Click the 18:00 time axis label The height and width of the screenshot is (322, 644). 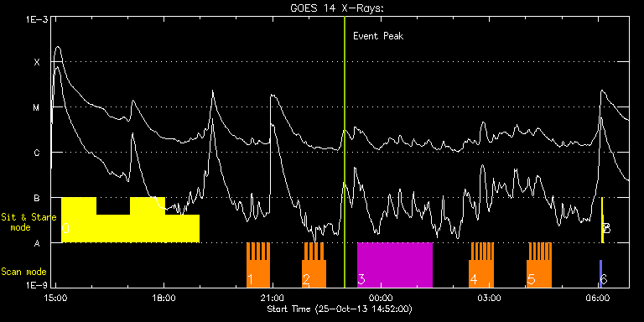click(x=164, y=297)
